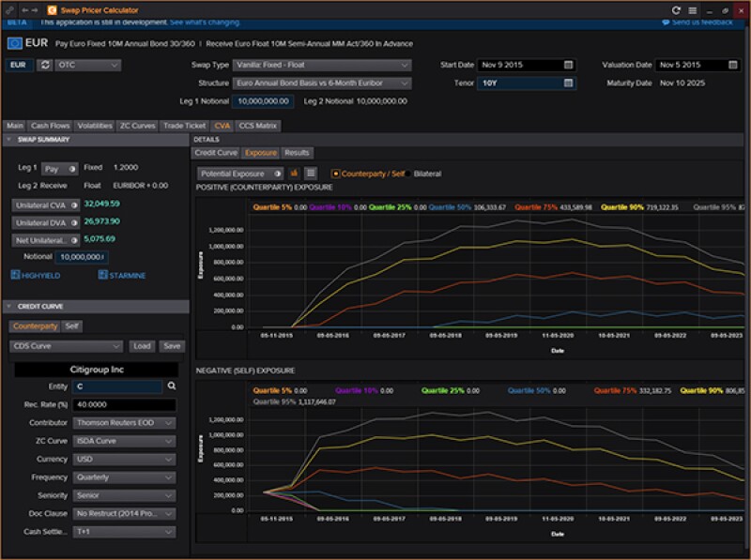The width and height of the screenshot is (751, 560).
Task: Select the Self credit curve tab
Action: point(72,326)
